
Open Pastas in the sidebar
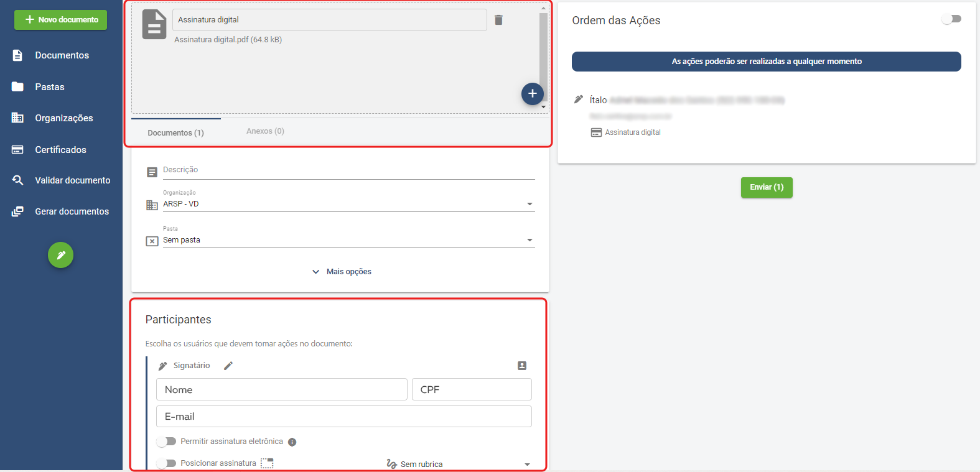(x=50, y=87)
